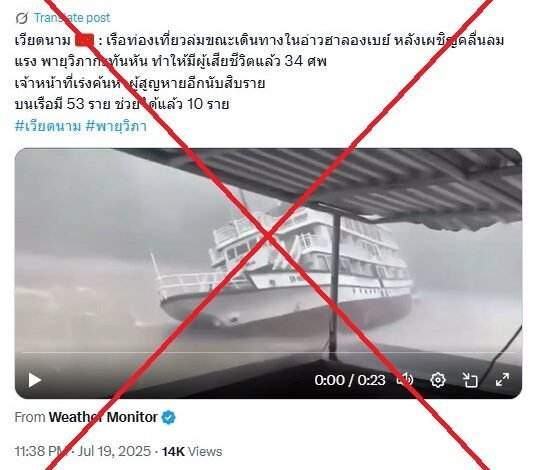Open video settings gear

(438, 380)
